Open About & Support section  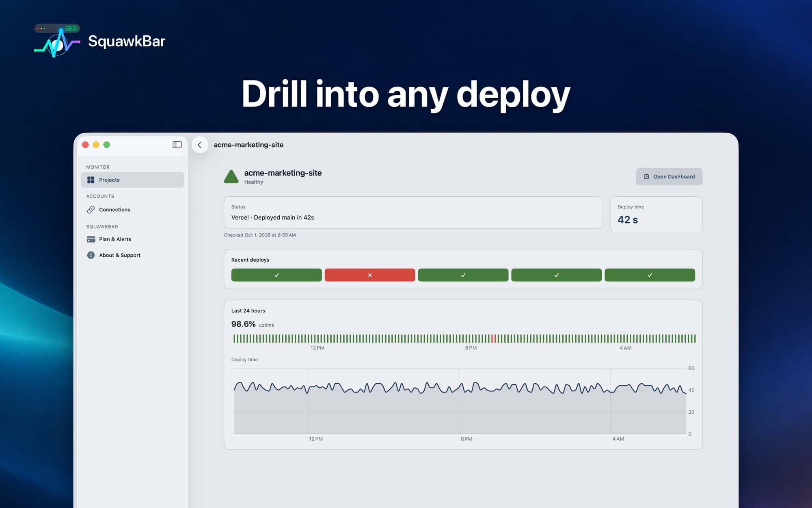[x=132, y=255]
